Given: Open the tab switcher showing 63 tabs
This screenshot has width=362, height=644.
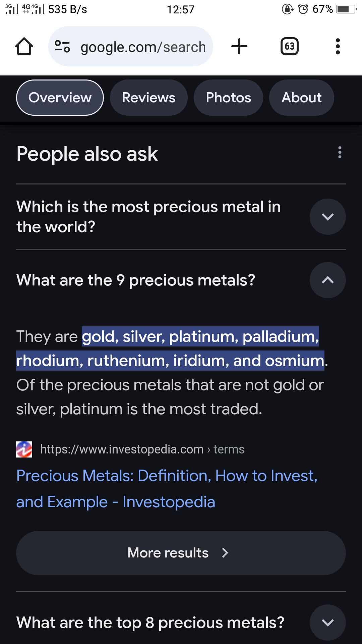Looking at the screenshot, I should pos(290,46).
